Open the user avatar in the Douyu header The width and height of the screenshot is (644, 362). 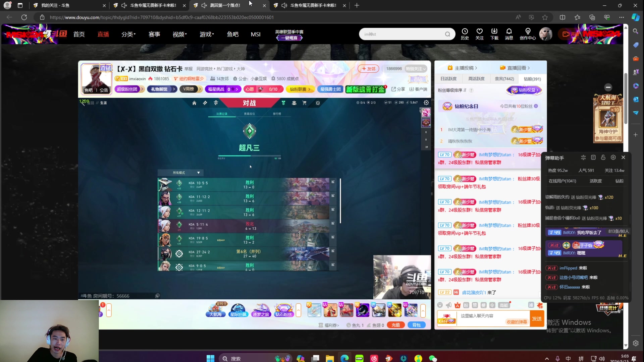[546, 34]
